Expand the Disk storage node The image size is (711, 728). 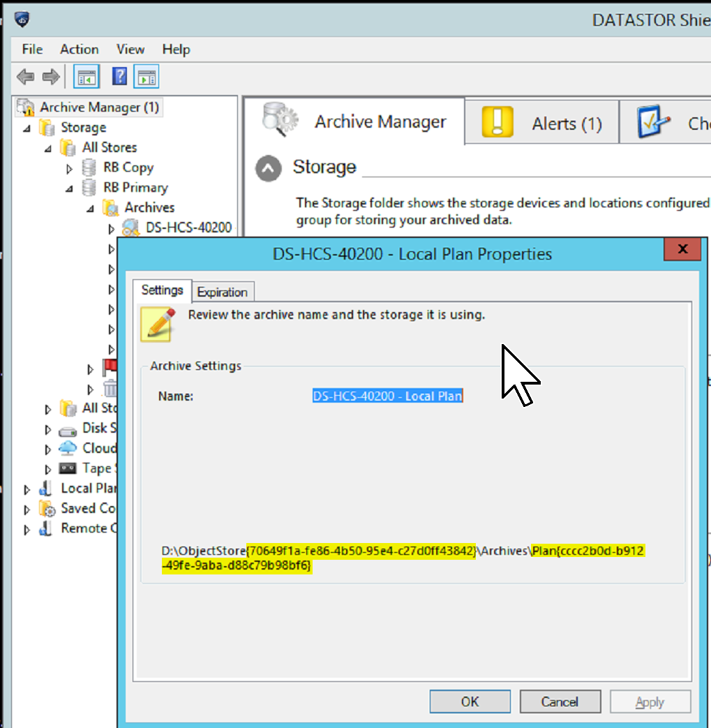(48, 429)
